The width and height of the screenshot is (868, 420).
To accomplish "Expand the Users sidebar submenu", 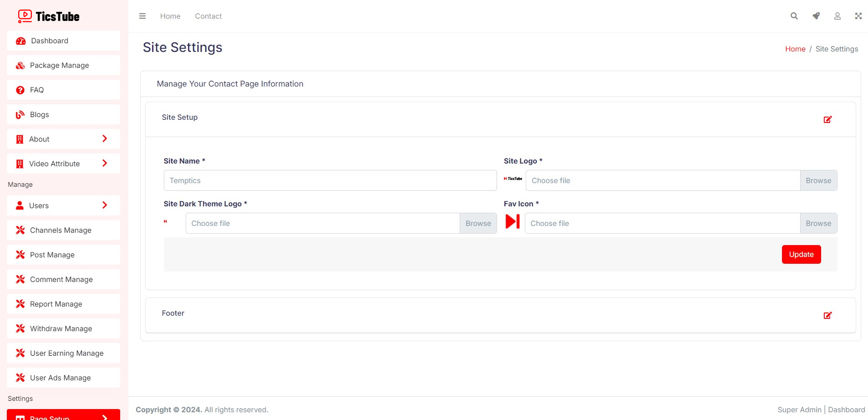I will point(63,205).
